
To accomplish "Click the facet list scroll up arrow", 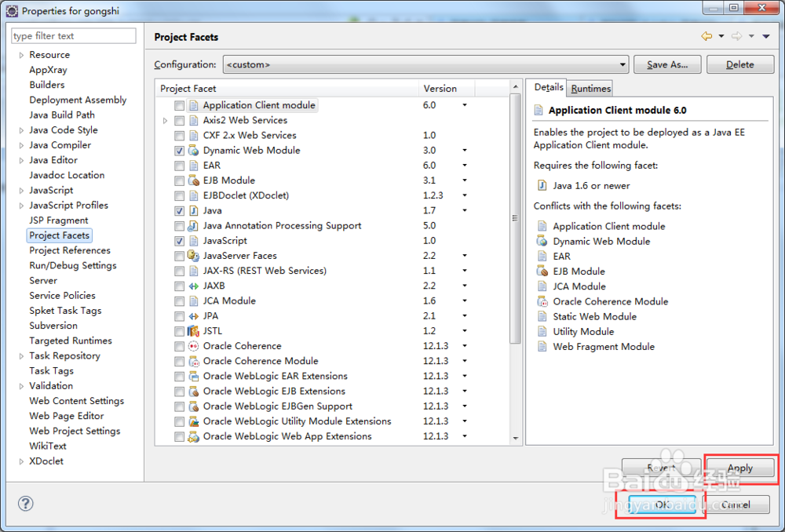I will tap(516, 87).
